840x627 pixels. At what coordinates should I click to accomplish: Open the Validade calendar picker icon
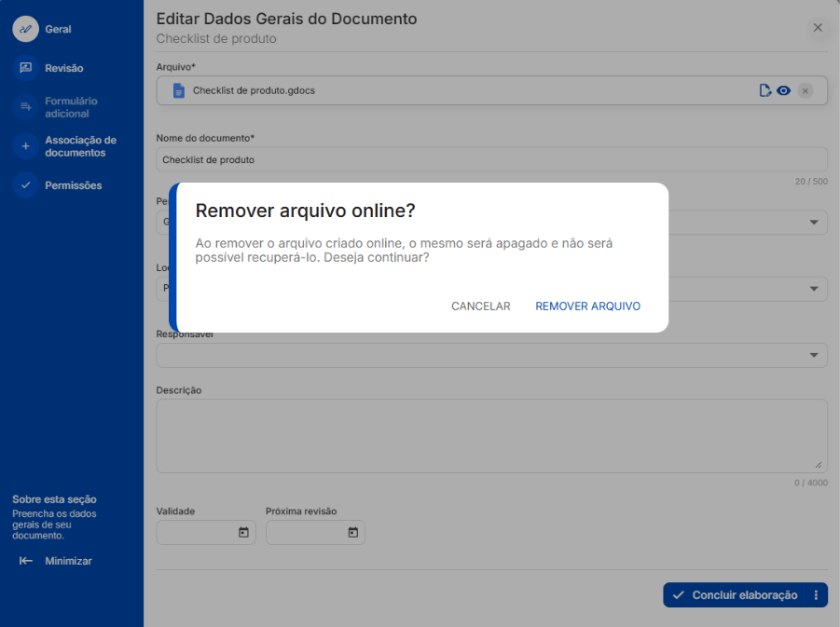pos(243,532)
